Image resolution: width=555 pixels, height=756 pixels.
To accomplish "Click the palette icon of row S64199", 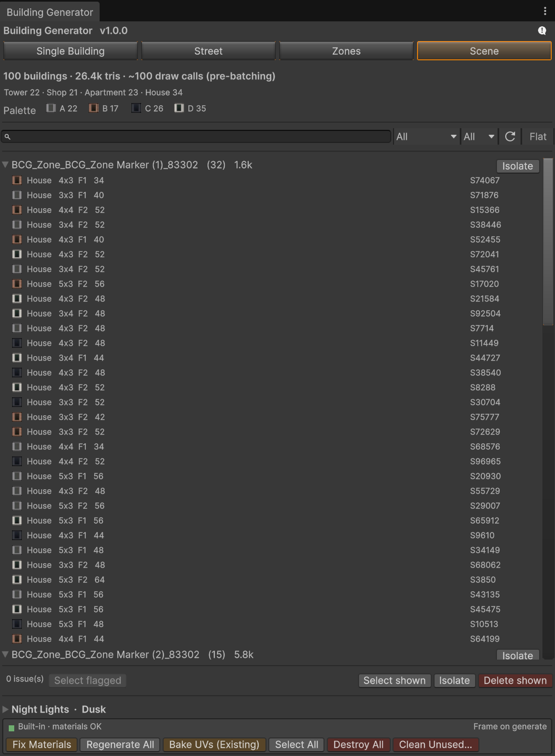I will pos(17,639).
